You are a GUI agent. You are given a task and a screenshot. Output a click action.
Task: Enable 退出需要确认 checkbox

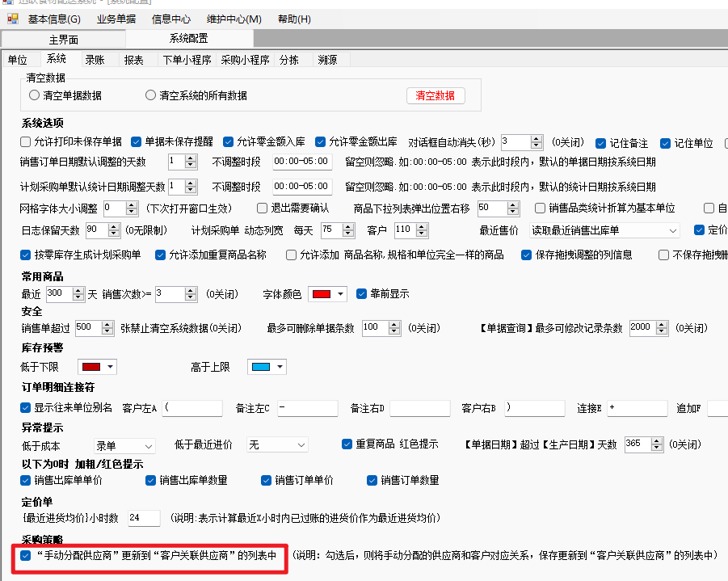(x=262, y=208)
